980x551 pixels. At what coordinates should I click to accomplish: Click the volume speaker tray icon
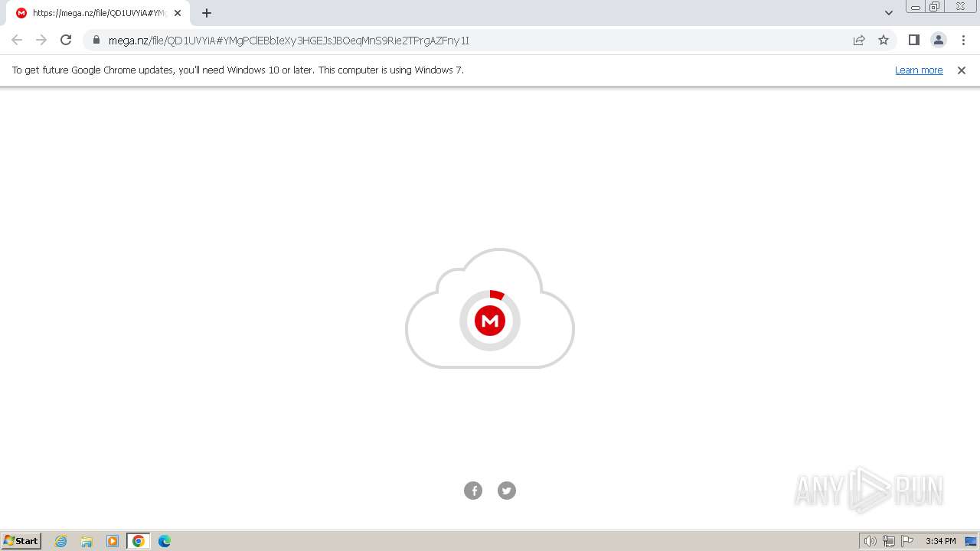(x=870, y=541)
